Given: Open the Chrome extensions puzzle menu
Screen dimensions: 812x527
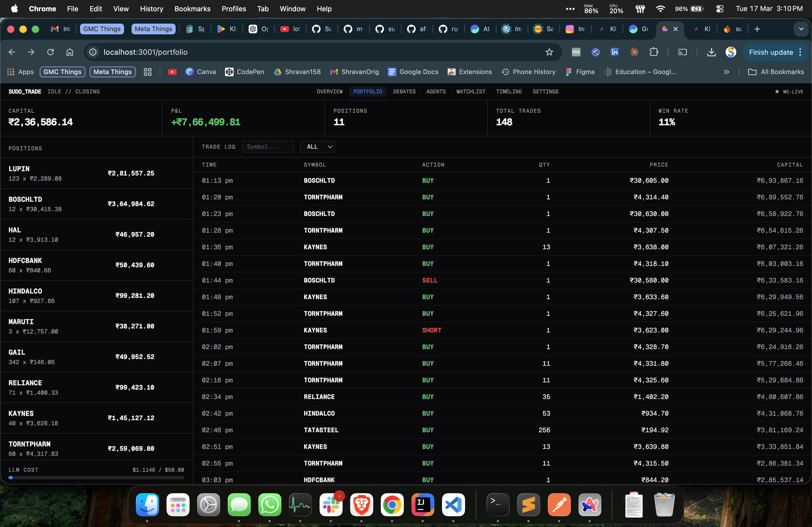Looking at the screenshot, I should pos(654,52).
